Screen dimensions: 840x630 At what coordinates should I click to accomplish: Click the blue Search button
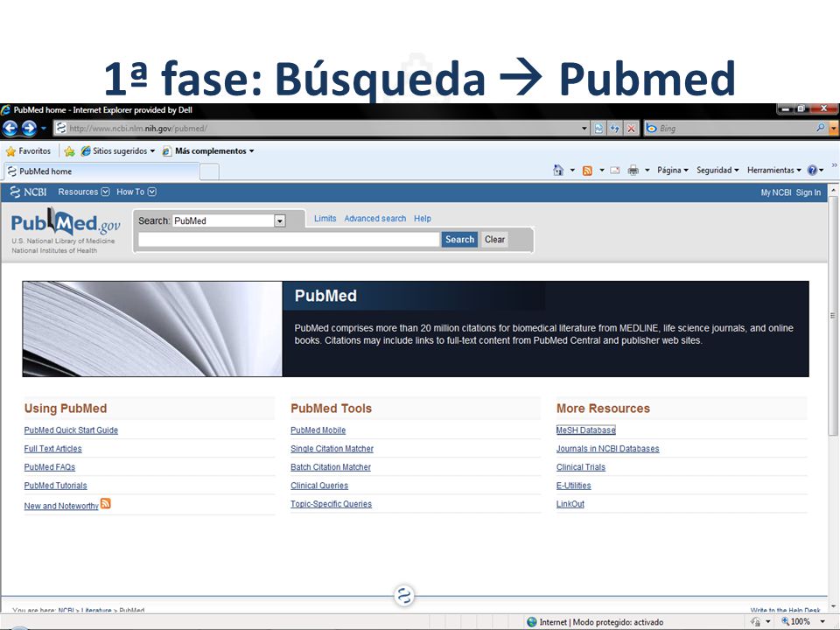tap(459, 240)
